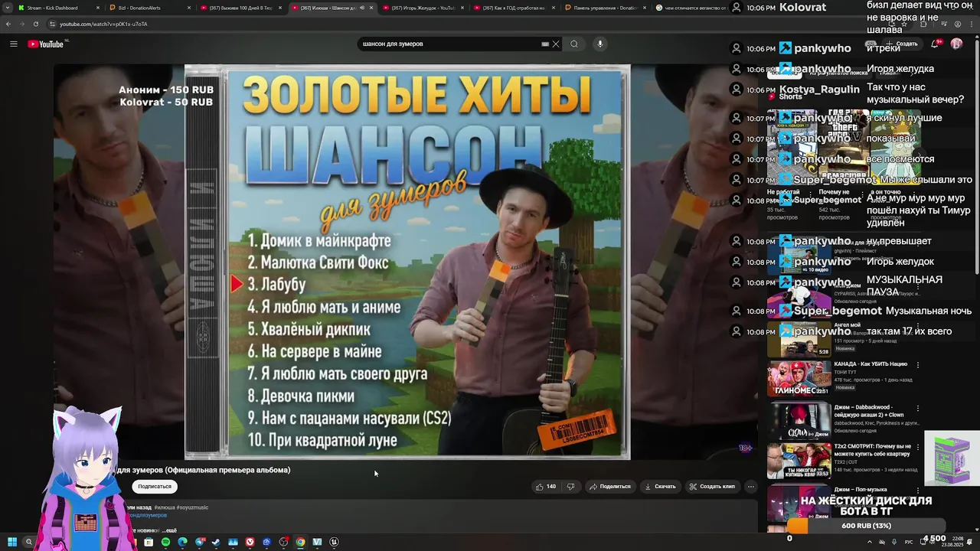The height and width of the screenshot is (551, 980).
Task: Open options for КАНАДА video suggestion
Action: pyautogui.click(x=917, y=365)
